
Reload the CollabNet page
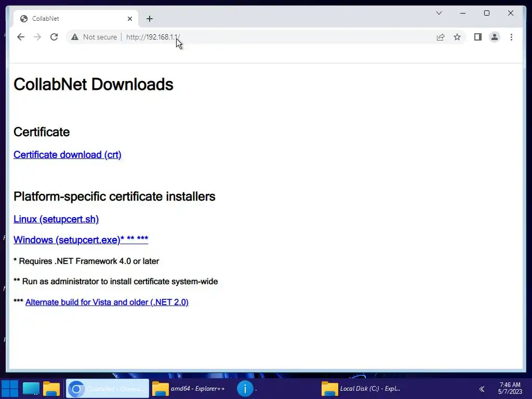click(54, 37)
